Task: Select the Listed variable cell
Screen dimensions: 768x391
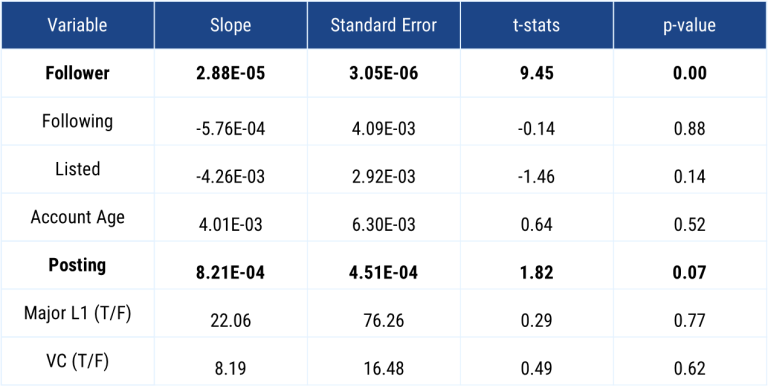Action: [x=77, y=169]
